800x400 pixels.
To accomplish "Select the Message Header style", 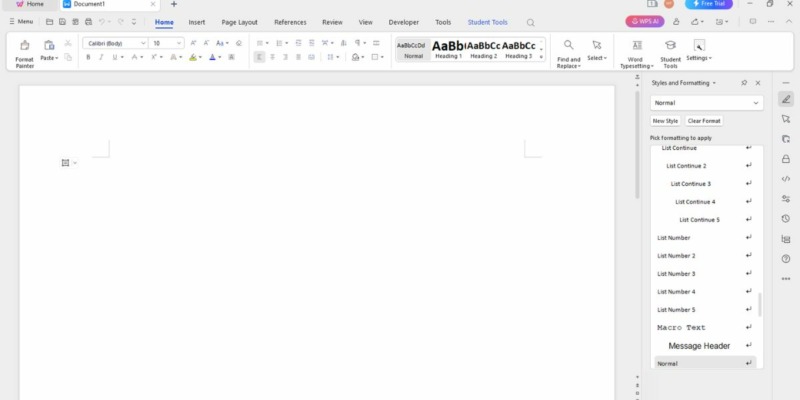I will click(x=704, y=346).
